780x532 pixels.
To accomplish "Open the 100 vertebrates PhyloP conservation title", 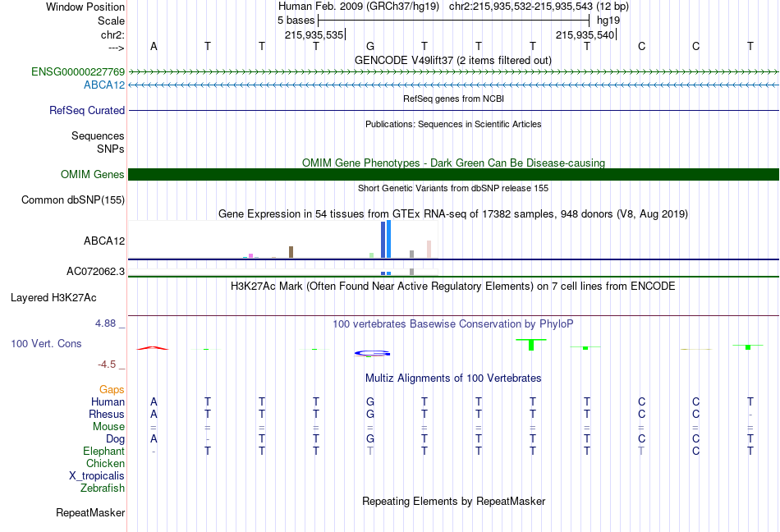I will [453, 323].
